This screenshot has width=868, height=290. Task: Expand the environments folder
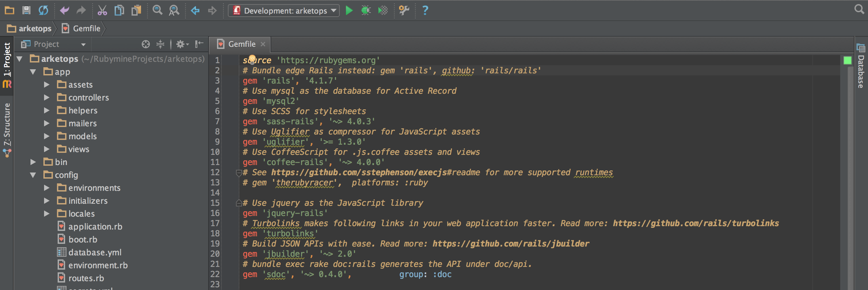pos(47,188)
